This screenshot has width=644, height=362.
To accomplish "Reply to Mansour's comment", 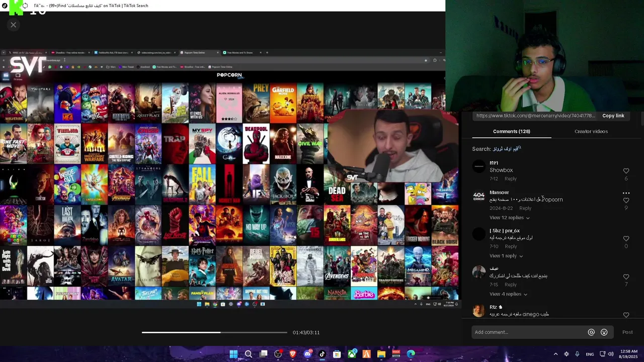I will [x=525, y=208].
